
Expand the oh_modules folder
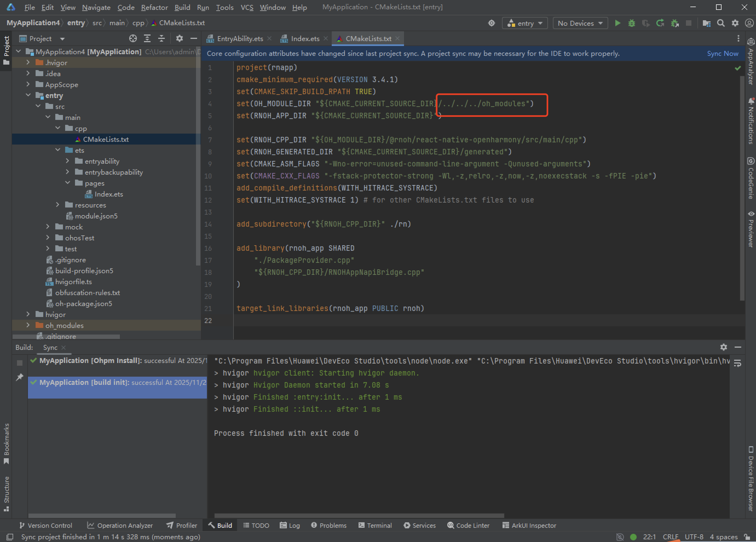28,325
